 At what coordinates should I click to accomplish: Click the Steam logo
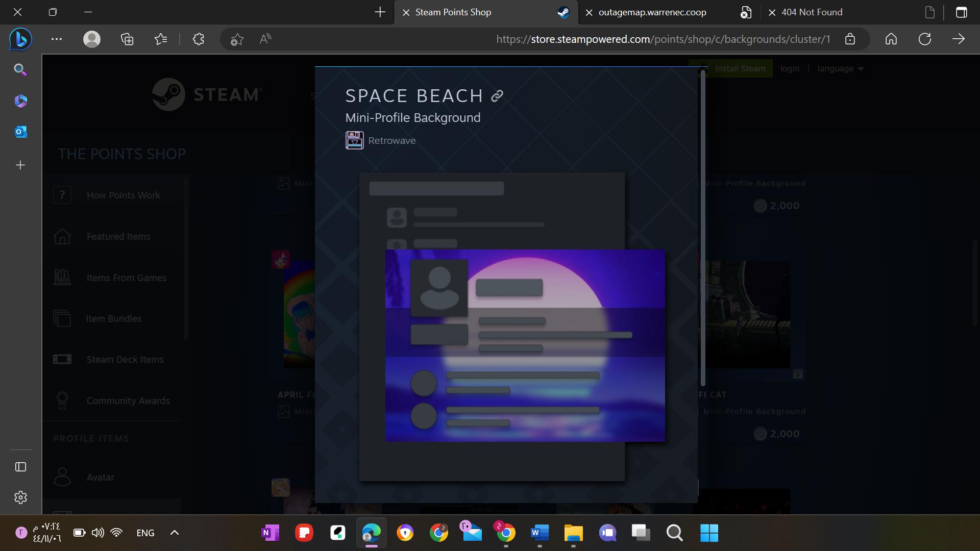coord(207,94)
